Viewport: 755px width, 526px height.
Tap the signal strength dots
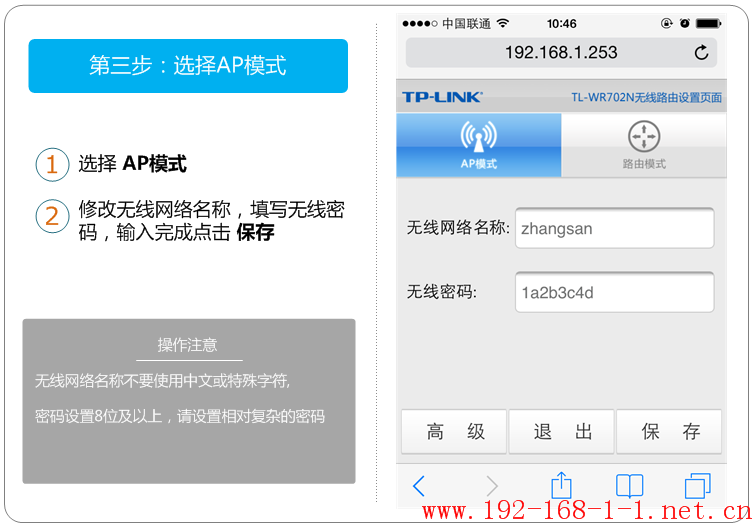tap(420, 24)
